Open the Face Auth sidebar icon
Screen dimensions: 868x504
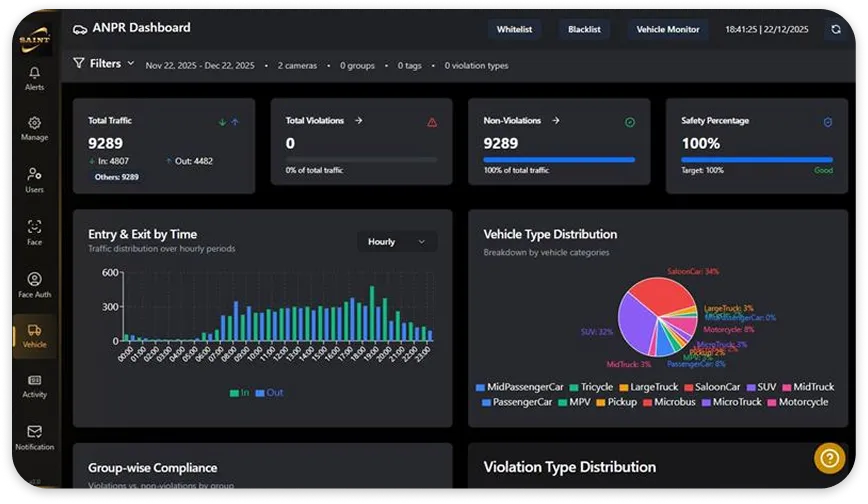pos(34,280)
